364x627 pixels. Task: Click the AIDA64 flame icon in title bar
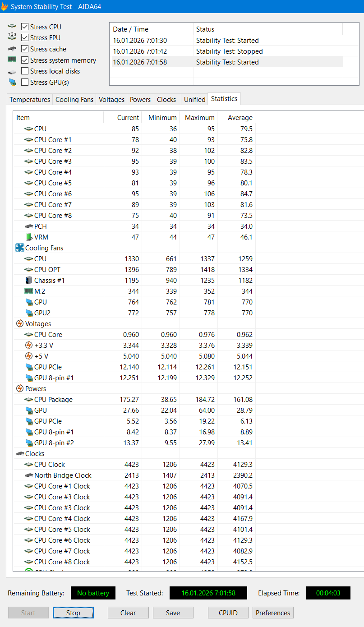point(4,7)
